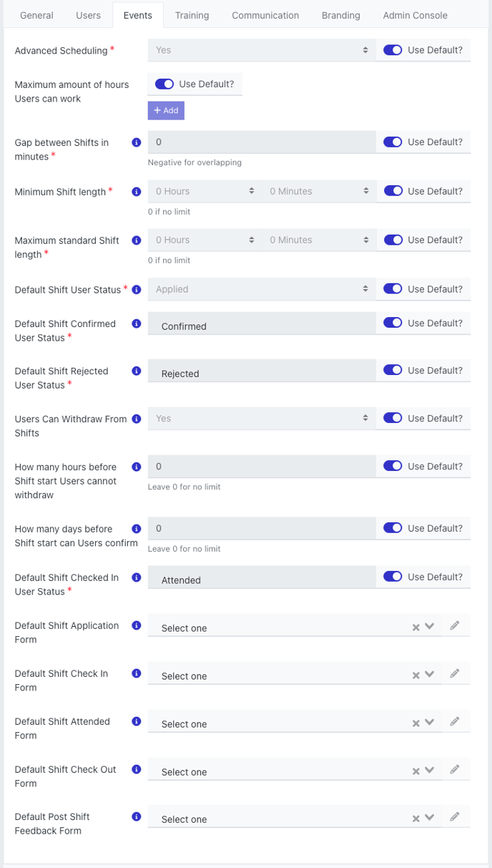Open info tooltip for Default Shift User Status
492x868 pixels.
[137, 290]
